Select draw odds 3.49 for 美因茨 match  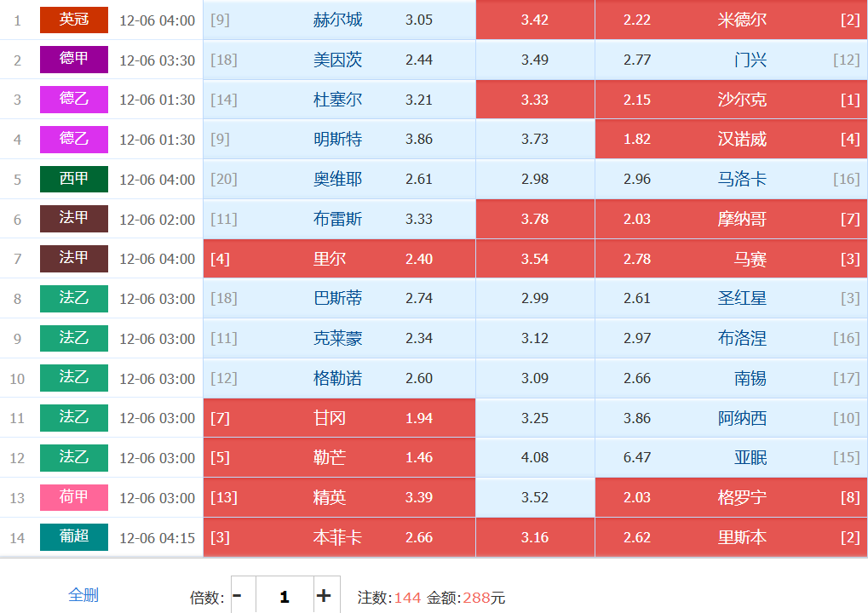535,60
